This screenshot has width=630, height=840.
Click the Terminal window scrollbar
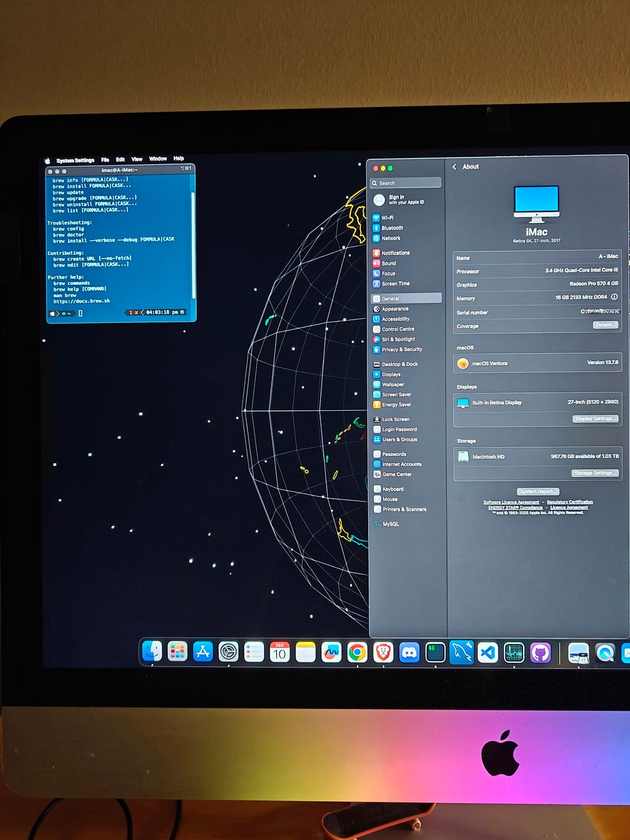[193, 245]
